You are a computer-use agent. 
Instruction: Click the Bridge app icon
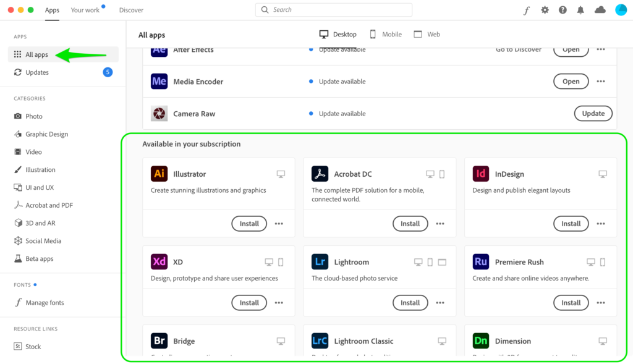(159, 341)
